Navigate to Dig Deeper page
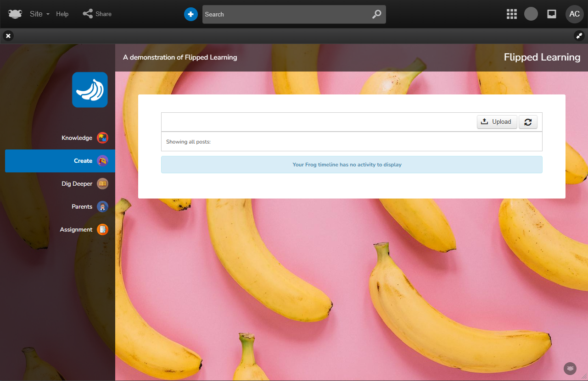 point(77,184)
